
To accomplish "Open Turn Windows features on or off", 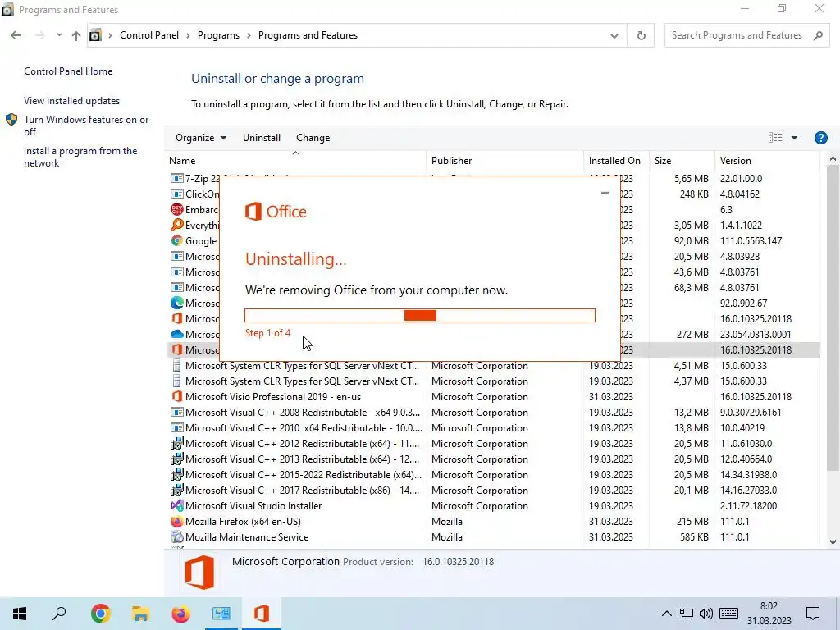I will [x=85, y=126].
